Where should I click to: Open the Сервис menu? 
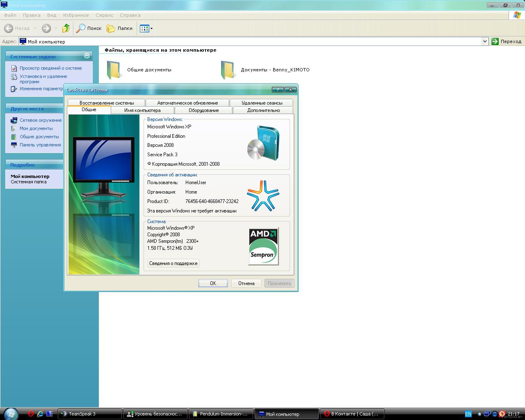coord(105,15)
